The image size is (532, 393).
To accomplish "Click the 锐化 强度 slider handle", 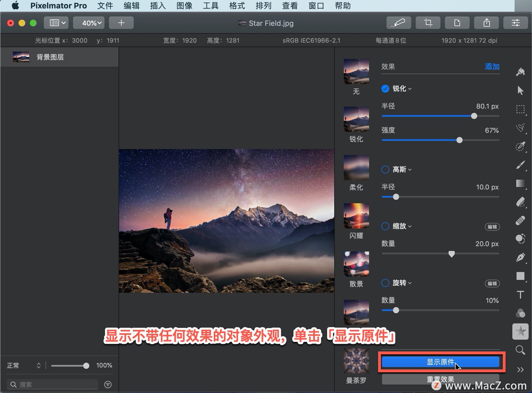I will pos(459,140).
